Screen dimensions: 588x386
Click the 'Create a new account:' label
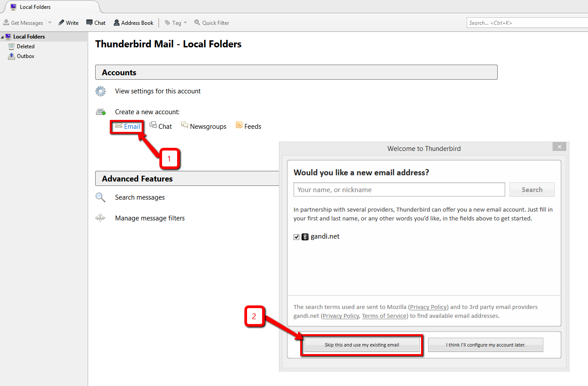coord(147,112)
